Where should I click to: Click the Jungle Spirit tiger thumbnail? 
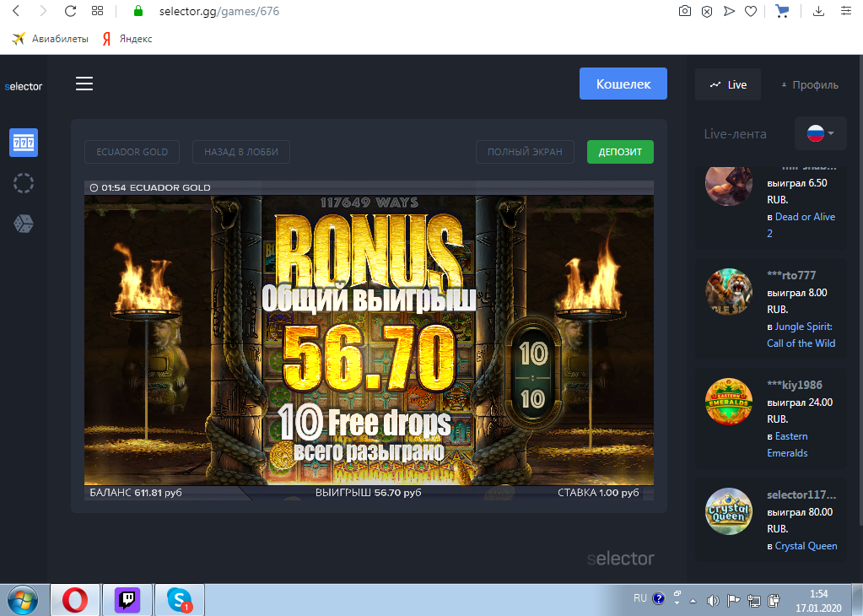729,292
